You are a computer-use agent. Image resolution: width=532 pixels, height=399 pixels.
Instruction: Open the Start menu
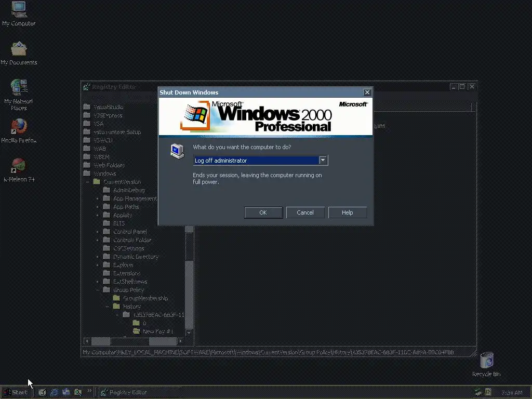point(16,392)
